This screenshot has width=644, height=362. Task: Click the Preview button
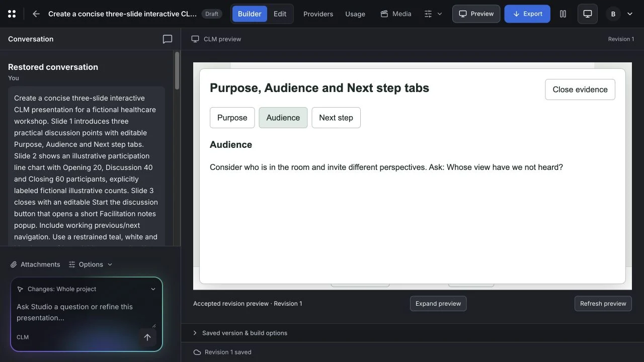[x=476, y=14]
